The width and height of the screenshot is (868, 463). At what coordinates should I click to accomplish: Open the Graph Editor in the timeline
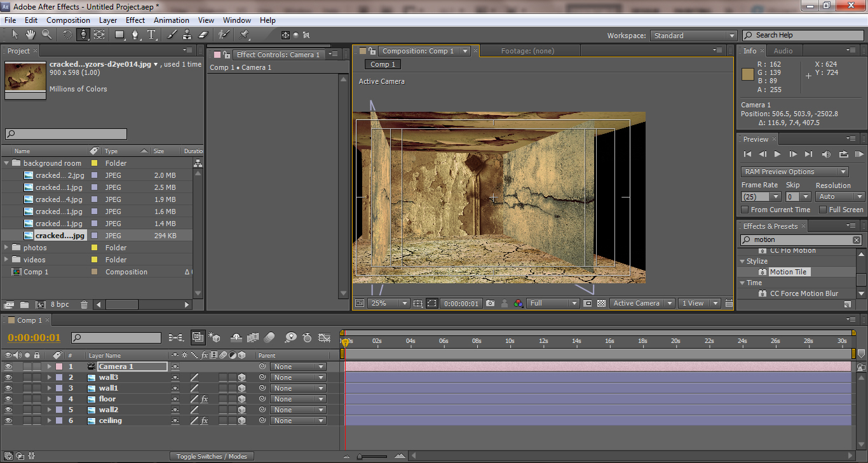click(325, 338)
